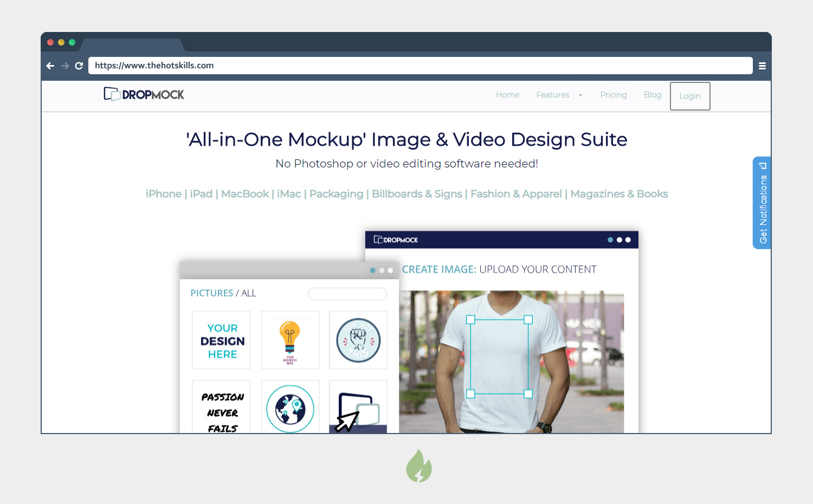Click the yellow minimize window dot
Viewport: 813px width, 504px height.
click(61, 42)
